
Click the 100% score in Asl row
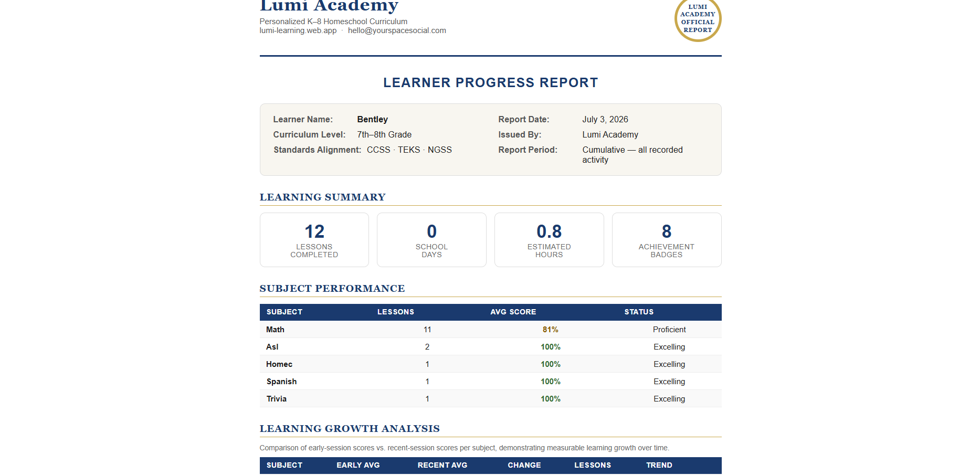[551, 347]
